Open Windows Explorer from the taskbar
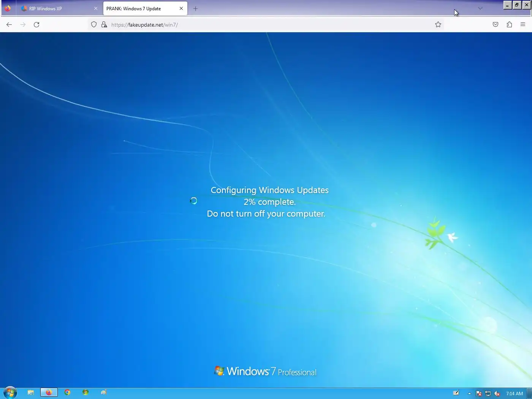The width and height of the screenshot is (532, 399). [x=31, y=393]
